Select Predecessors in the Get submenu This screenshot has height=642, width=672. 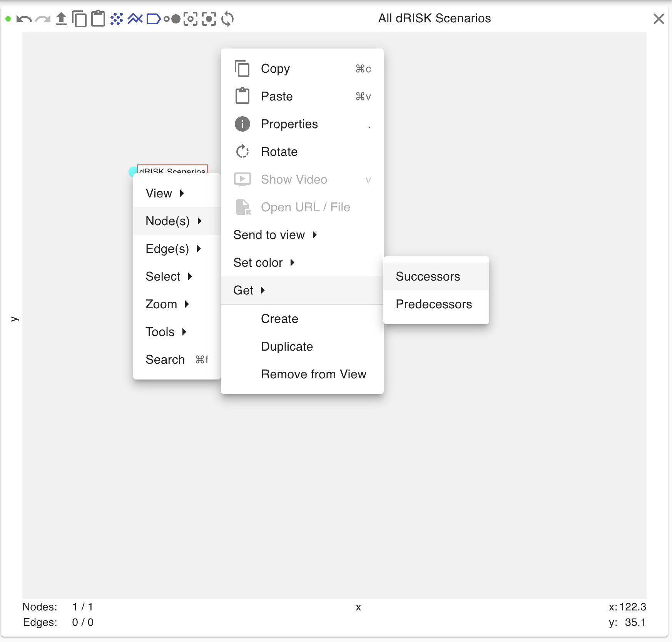[x=433, y=304]
